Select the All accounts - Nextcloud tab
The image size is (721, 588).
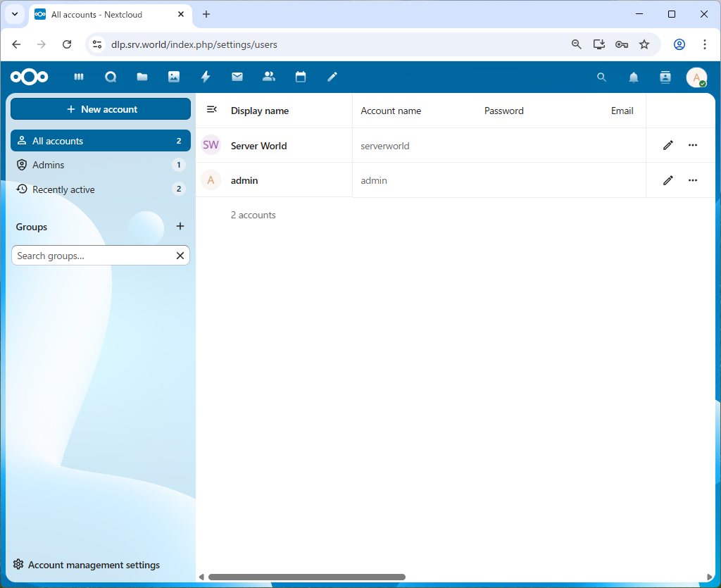111,15
